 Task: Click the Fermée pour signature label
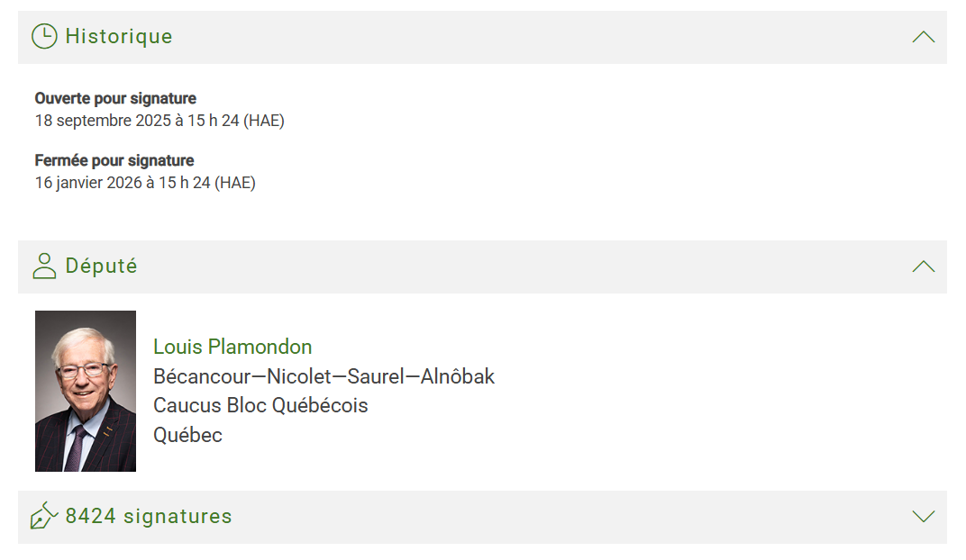[x=114, y=160]
